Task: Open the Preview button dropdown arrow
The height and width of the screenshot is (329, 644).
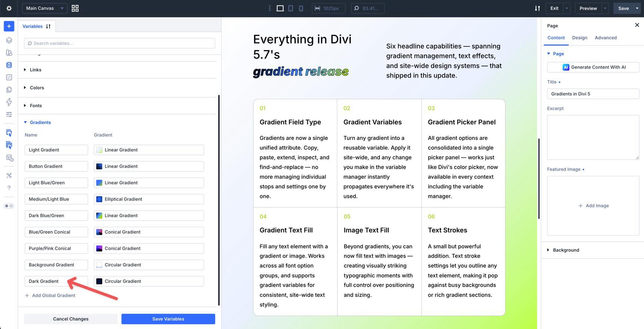Action: click(x=605, y=8)
